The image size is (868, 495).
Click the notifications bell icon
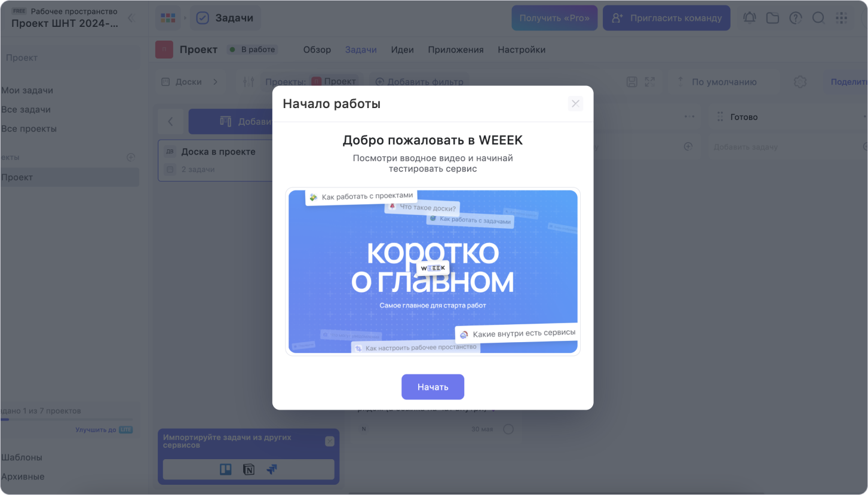coord(749,18)
